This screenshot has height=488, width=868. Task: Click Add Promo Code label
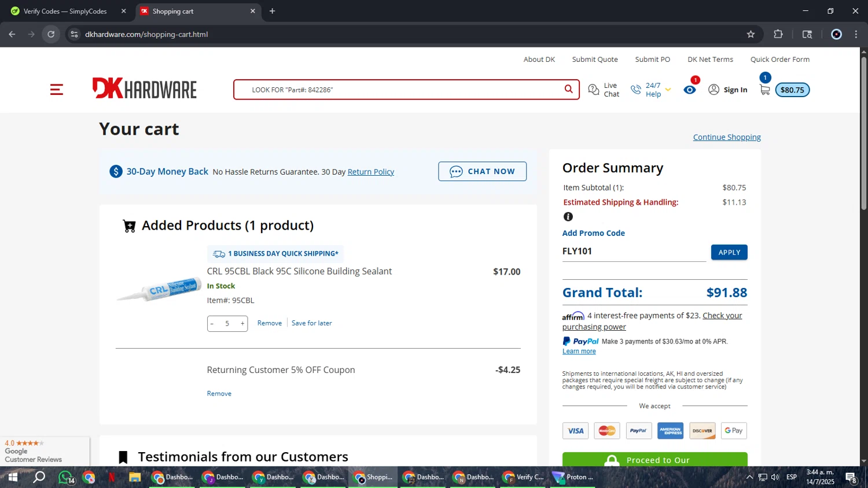(594, 233)
